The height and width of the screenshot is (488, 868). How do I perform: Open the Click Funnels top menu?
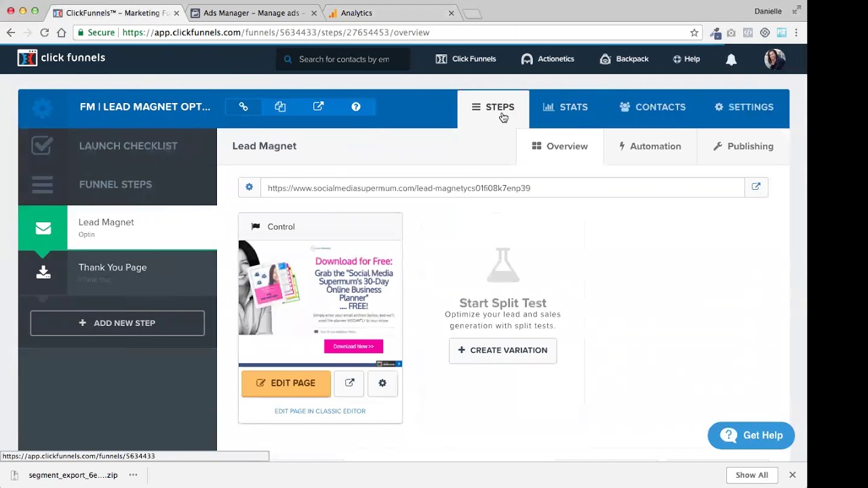click(466, 59)
